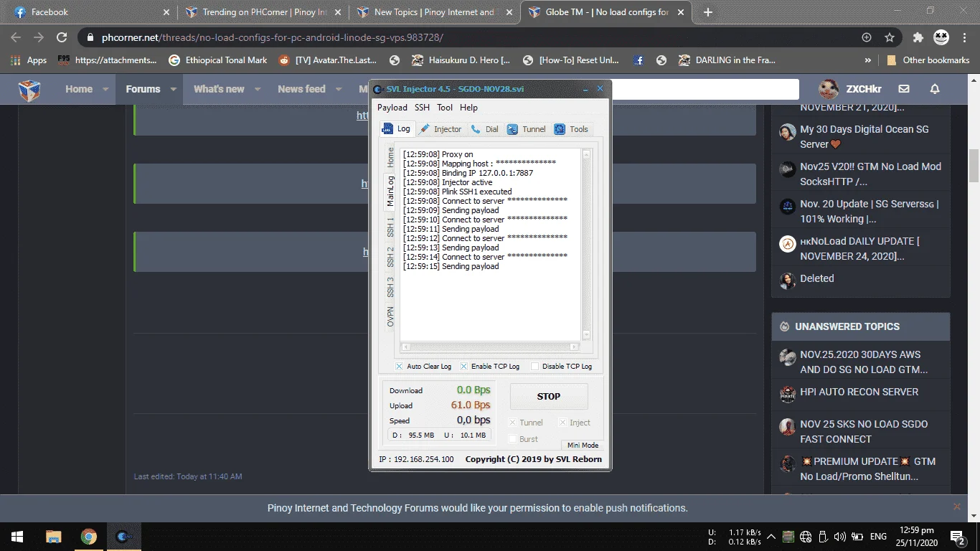Viewport: 980px width, 551px height.
Task: Open the Chrome extensions puzzle icon
Action: pos(918,37)
